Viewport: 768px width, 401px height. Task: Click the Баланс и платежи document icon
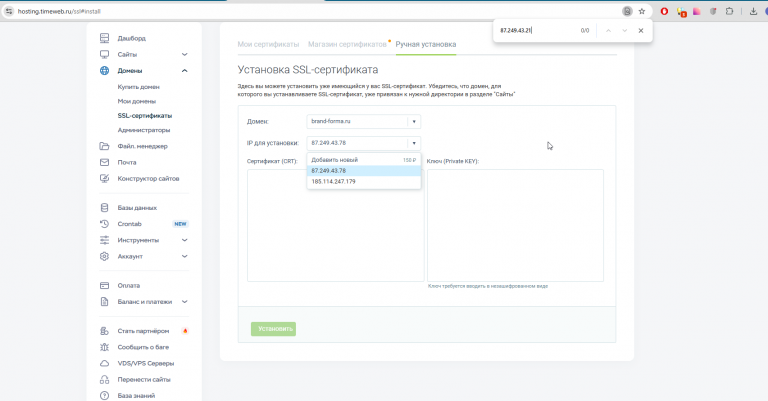104,302
